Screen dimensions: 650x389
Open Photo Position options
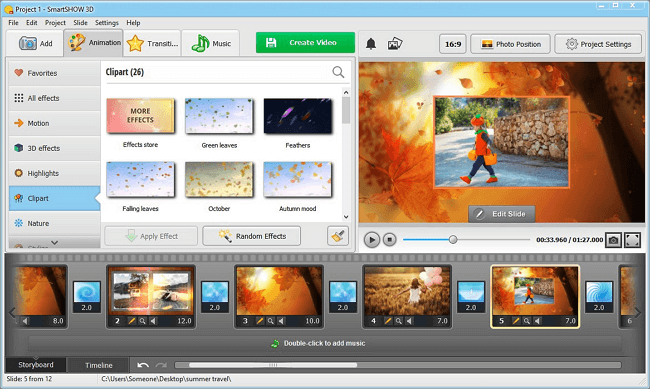point(511,44)
